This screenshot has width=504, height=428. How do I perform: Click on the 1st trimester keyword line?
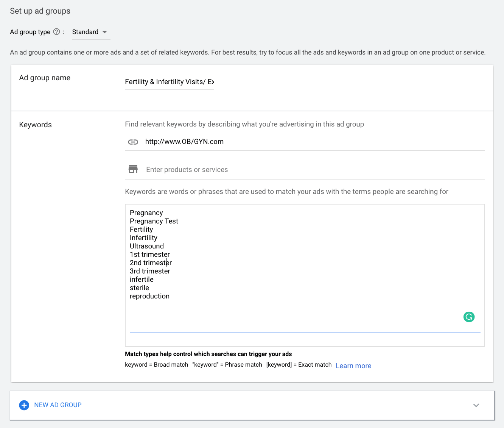tap(149, 255)
